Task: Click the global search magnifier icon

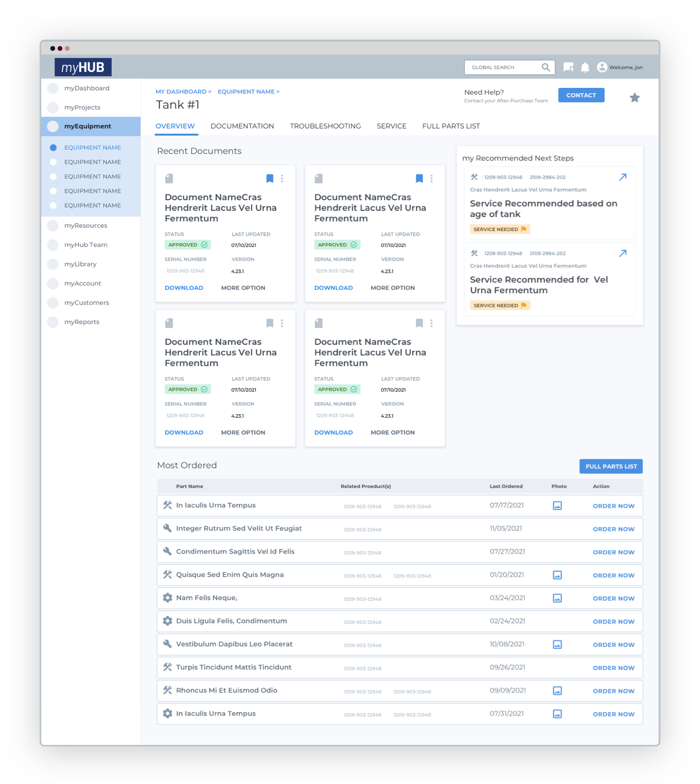Action: point(546,67)
